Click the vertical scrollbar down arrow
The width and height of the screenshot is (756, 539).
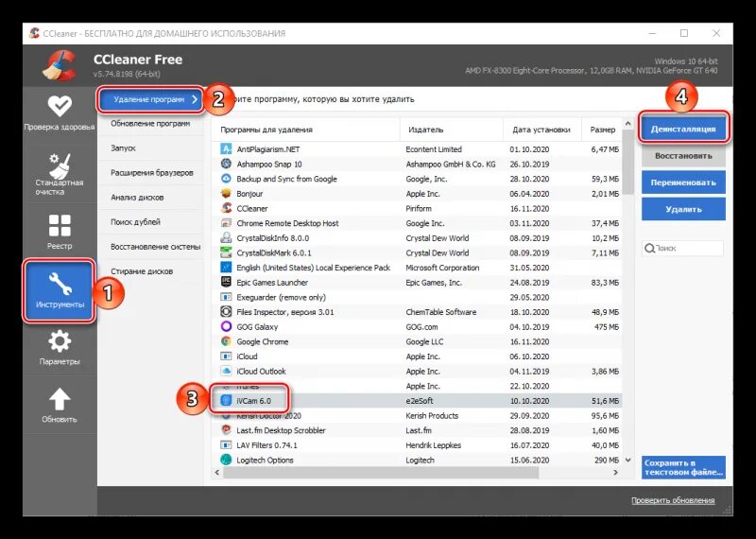click(x=627, y=461)
